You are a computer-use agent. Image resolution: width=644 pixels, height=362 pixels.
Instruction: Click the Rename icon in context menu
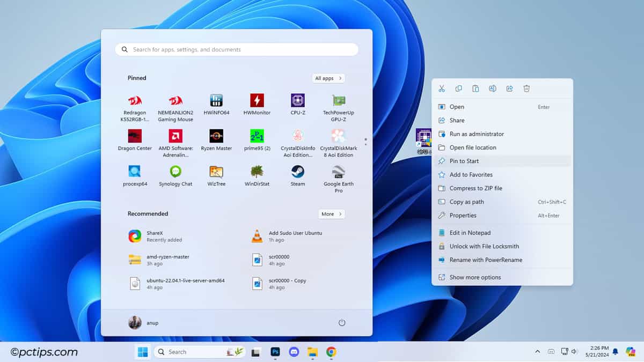(493, 88)
